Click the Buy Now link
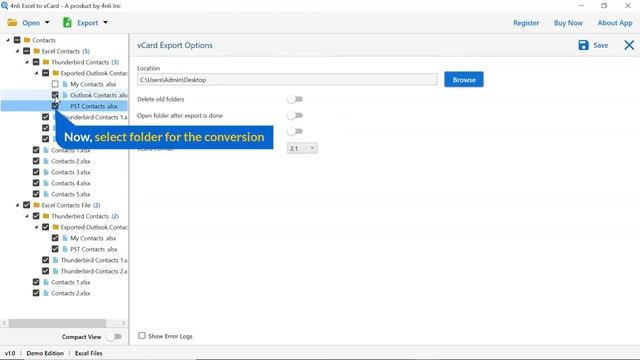 pyautogui.click(x=568, y=23)
